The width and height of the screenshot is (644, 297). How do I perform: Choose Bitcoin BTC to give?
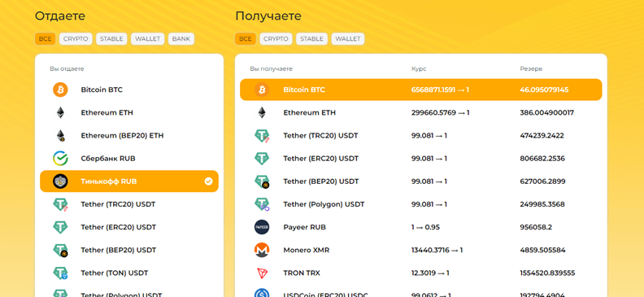click(129, 90)
